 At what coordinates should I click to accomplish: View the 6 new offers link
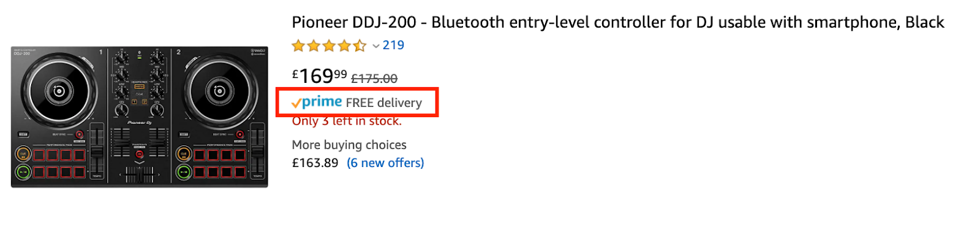click(x=385, y=163)
